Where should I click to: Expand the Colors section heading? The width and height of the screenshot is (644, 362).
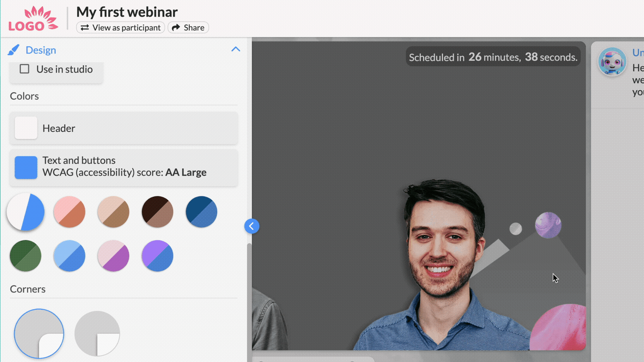pyautogui.click(x=24, y=96)
